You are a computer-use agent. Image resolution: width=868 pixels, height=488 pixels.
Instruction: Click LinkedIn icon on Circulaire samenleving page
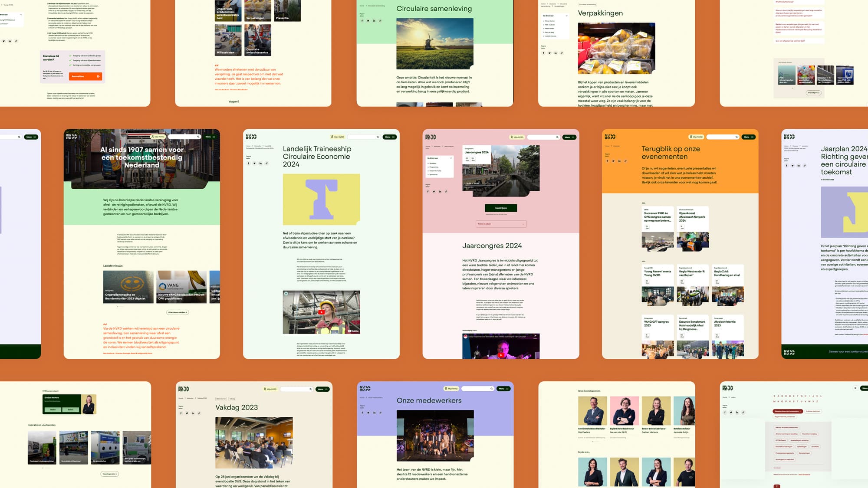click(374, 21)
